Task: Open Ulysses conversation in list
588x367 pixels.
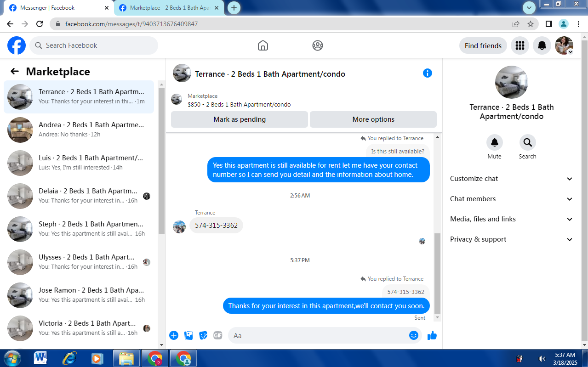Action: (79, 262)
